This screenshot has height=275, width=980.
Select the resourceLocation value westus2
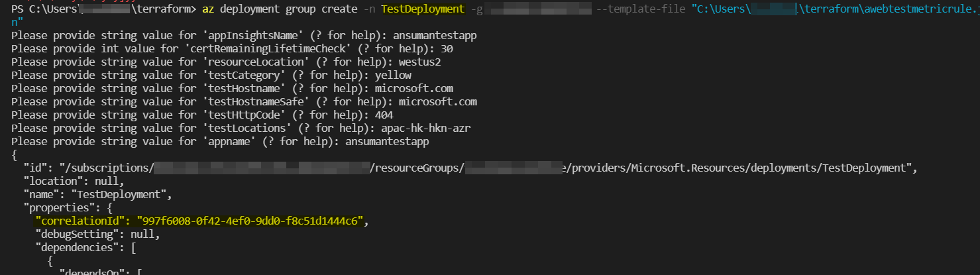point(420,61)
